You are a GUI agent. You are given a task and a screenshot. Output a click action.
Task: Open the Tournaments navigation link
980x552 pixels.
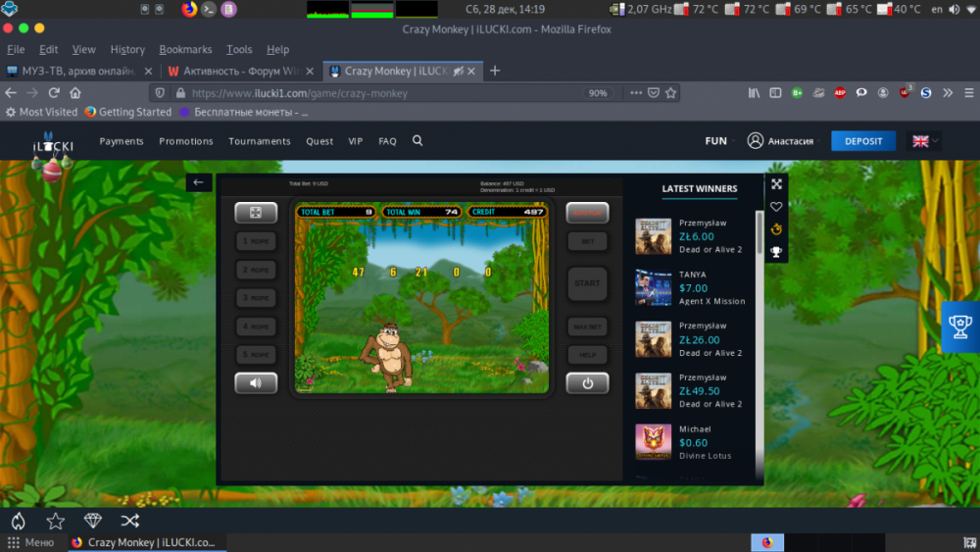(260, 141)
